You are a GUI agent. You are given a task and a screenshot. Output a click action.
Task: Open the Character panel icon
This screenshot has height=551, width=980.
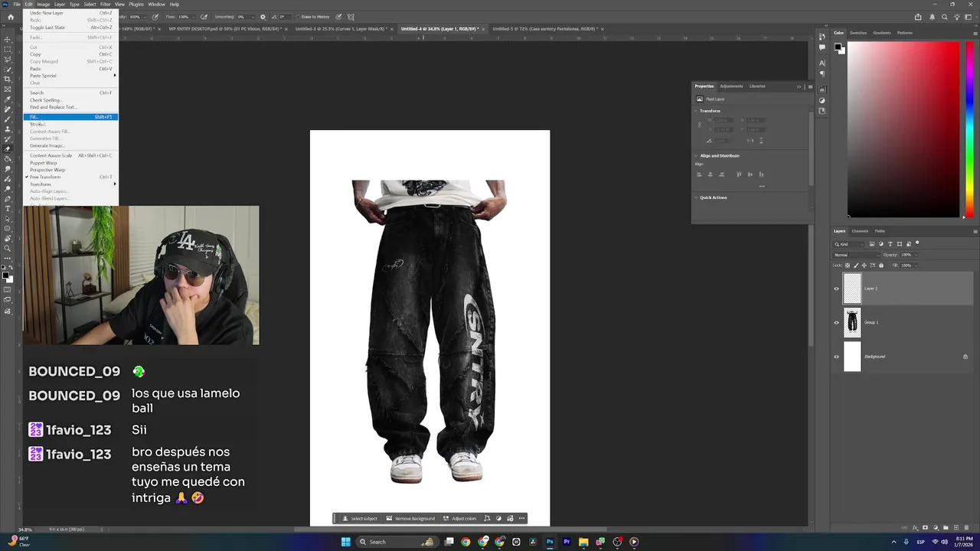pyautogui.click(x=822, y=63)
